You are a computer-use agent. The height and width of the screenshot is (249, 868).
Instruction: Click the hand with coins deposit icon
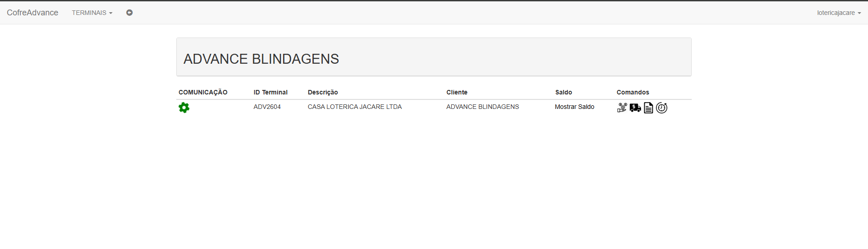(x=622, y=108)
